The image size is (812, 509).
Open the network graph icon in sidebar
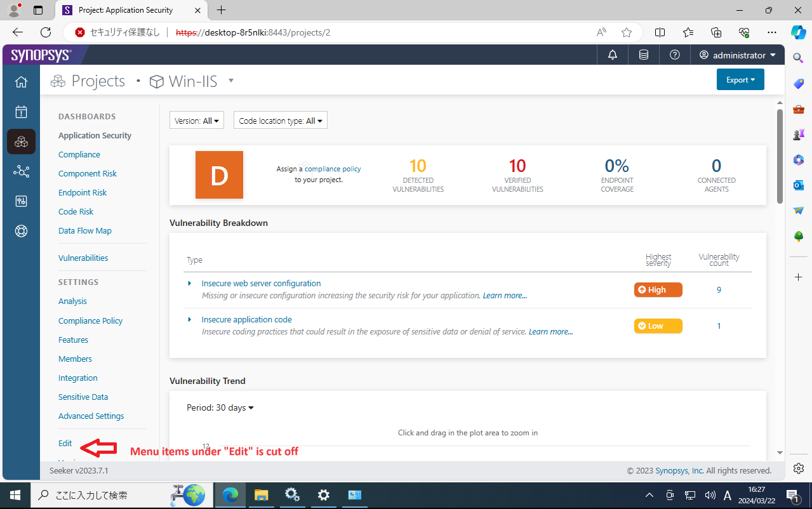21,171
